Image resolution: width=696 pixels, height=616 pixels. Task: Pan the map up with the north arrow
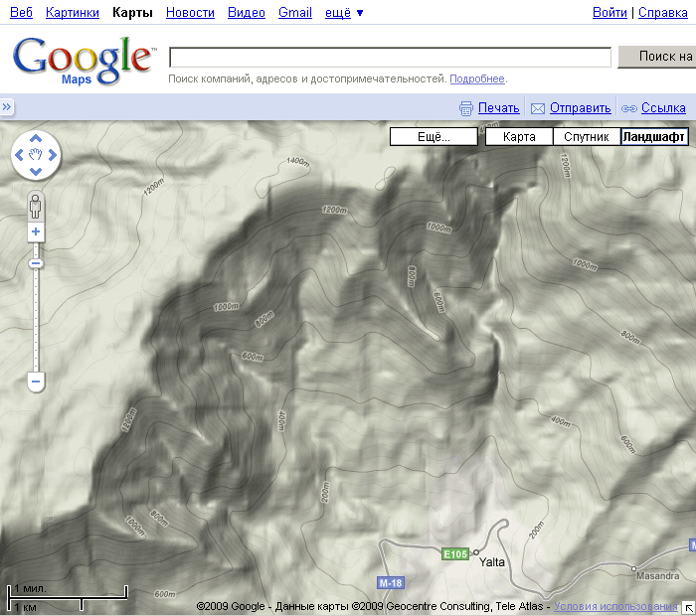pyautogui.click(x=36, y=138)
